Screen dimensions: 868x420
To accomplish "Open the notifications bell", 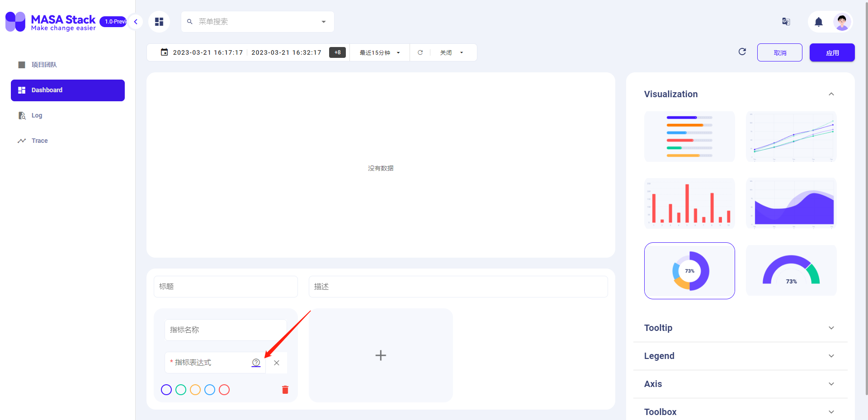I will click(x=819, y=22).
